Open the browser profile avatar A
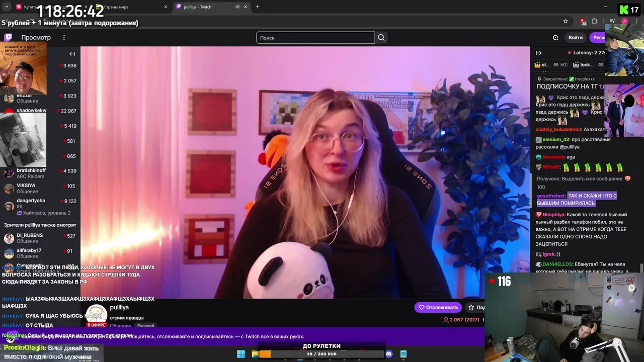The height and width of the screenshot is (362, 644). coord(624,21)
